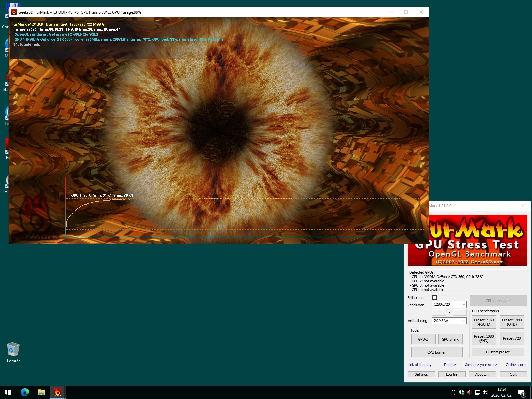Open File Explorer from the taskbar
The image size is (532, 399).
coord(41,392)
